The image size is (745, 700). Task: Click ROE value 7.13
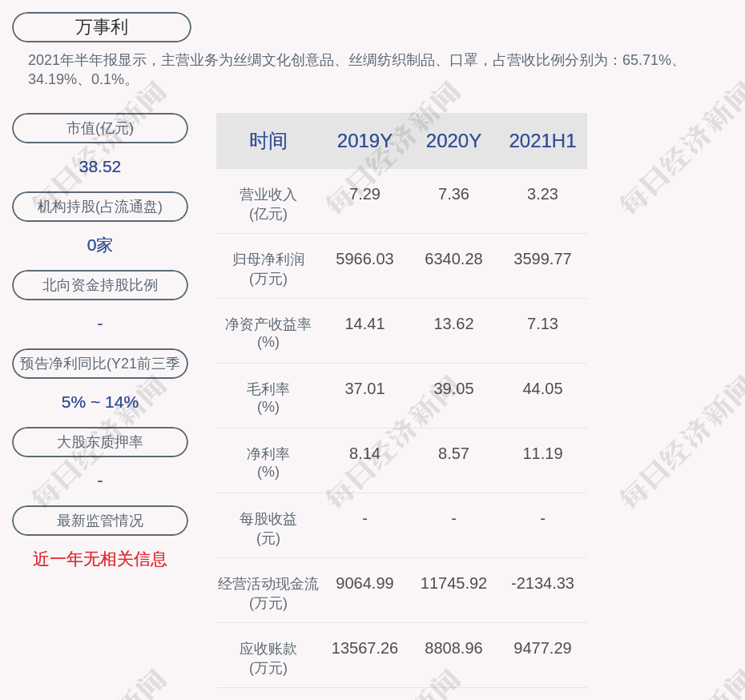tap(542, 324)
